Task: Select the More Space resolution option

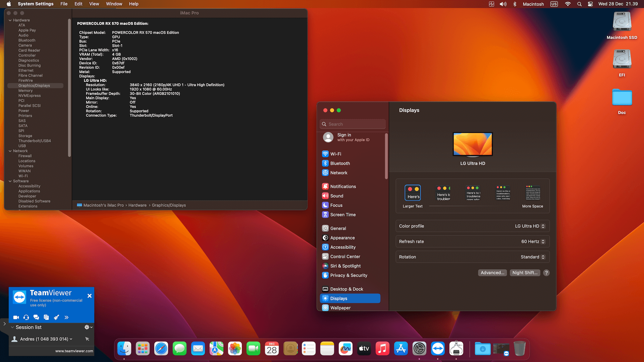Action: (x=533, y=196)
